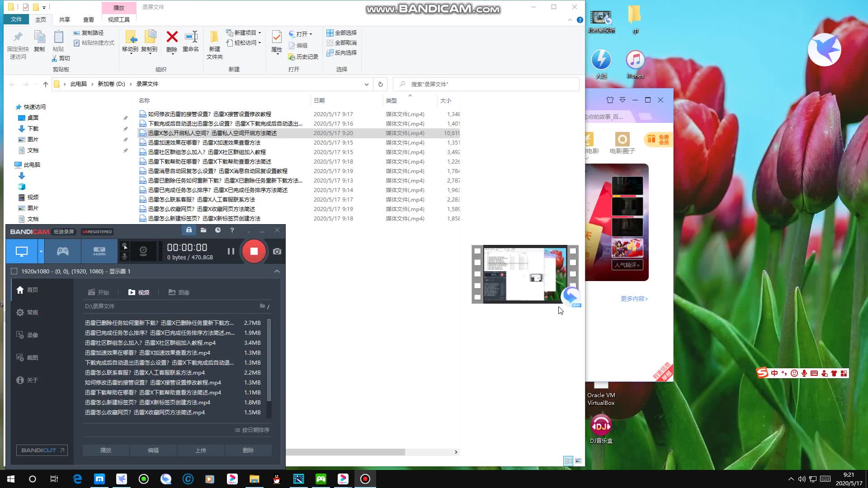The height and width of the screenshot is (488, 868).
Task: Click the Explorer horizontal scrollbar
Action: tap(346, 452)
